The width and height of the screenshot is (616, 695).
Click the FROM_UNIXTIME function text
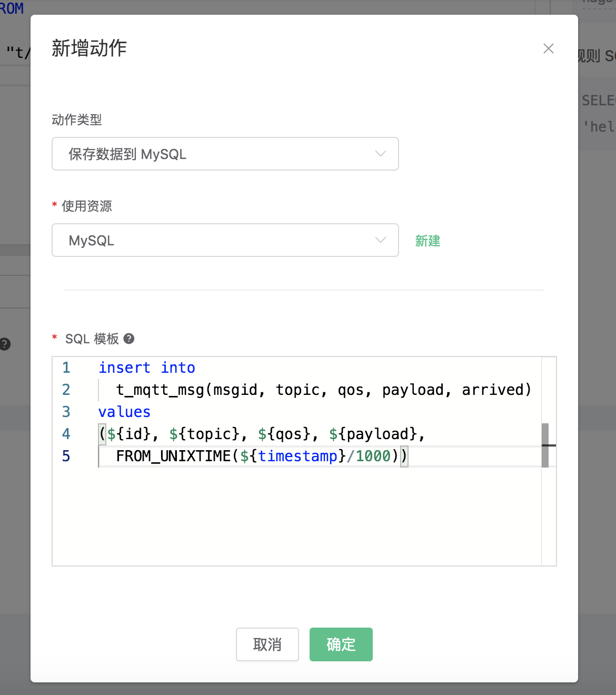point(174,456)
